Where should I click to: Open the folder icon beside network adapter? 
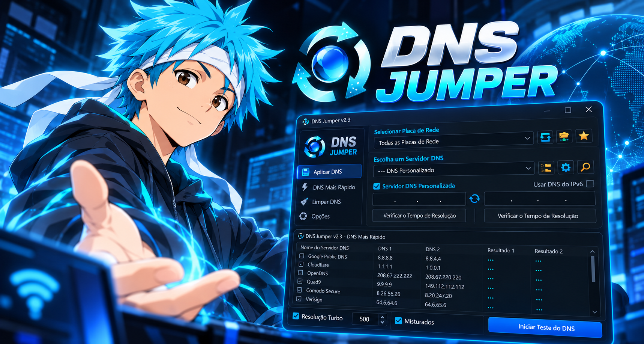click(564, 136)
